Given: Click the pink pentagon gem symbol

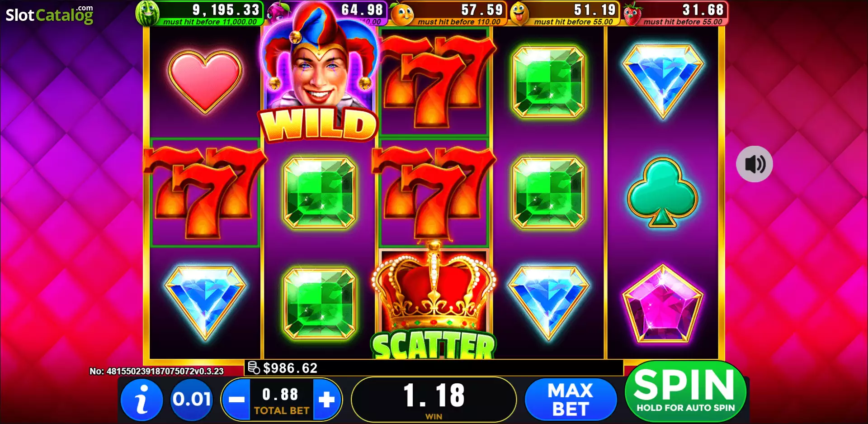Looking at the screenshot, I should tap(663, 304).
